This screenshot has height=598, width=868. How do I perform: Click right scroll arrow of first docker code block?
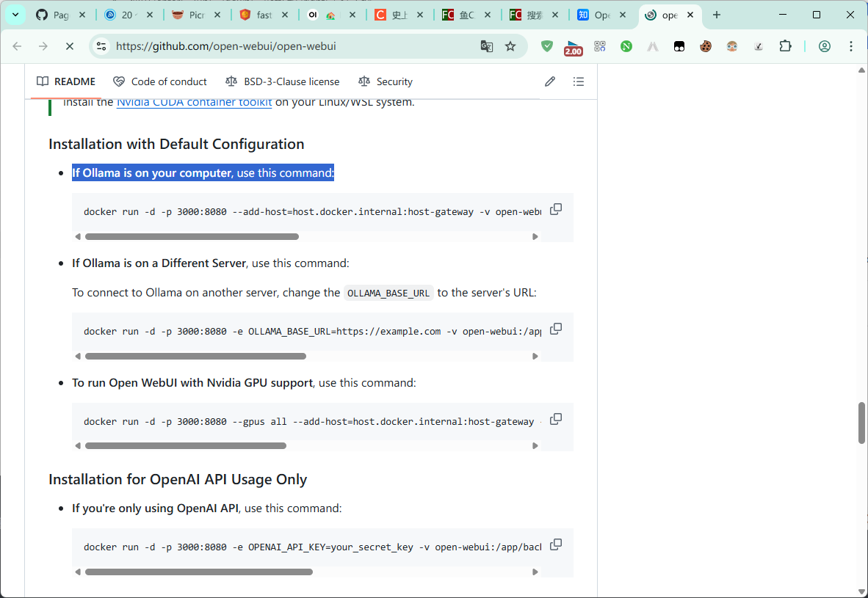(535, 237)
